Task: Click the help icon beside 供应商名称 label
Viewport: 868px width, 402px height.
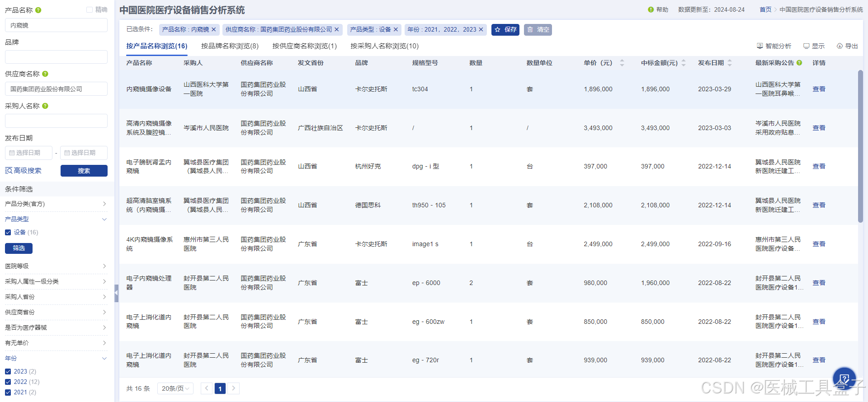Action: pos(45,74)
